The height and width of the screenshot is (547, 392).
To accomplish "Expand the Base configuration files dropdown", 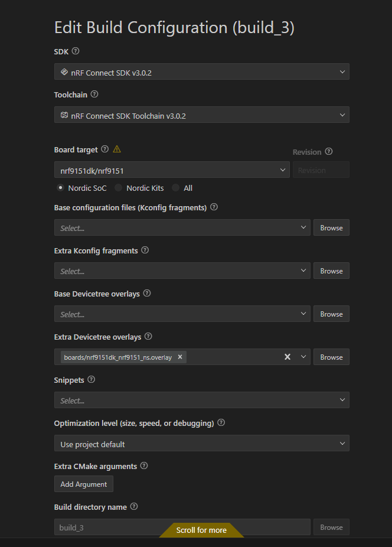I will tap(303, 227).
